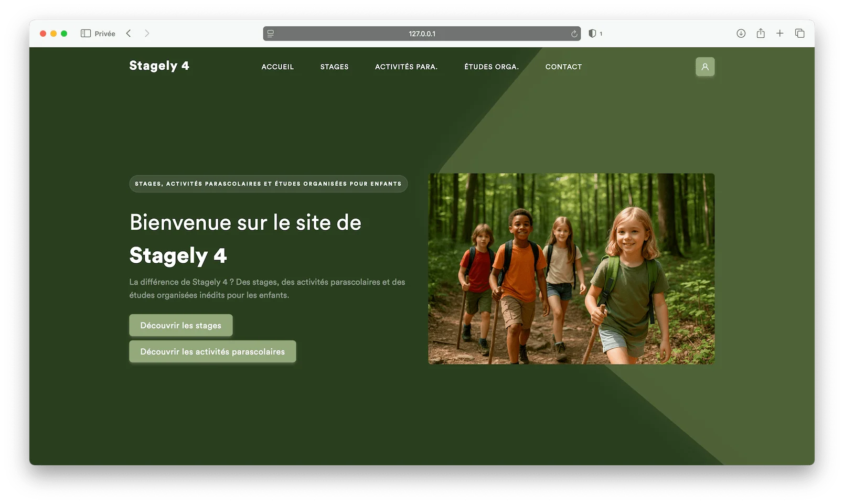Open the ACCUEIL menu item

[x=277, y=67]
